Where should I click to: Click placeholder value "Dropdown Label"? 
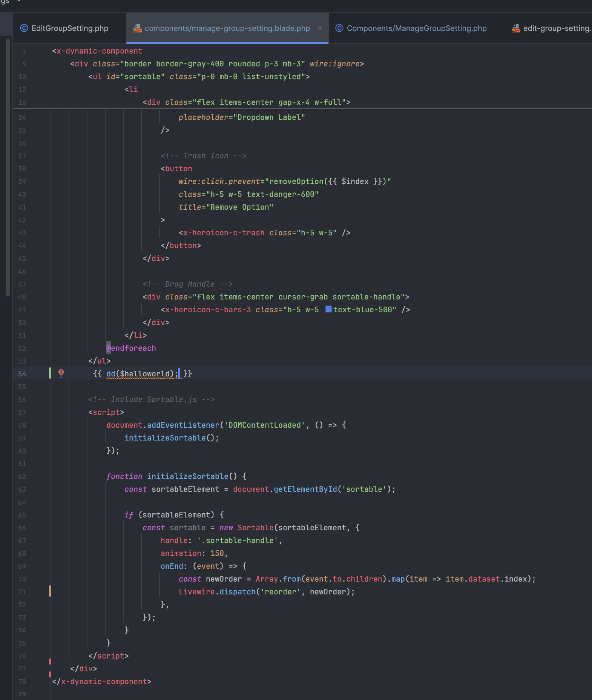coord(269,117)
